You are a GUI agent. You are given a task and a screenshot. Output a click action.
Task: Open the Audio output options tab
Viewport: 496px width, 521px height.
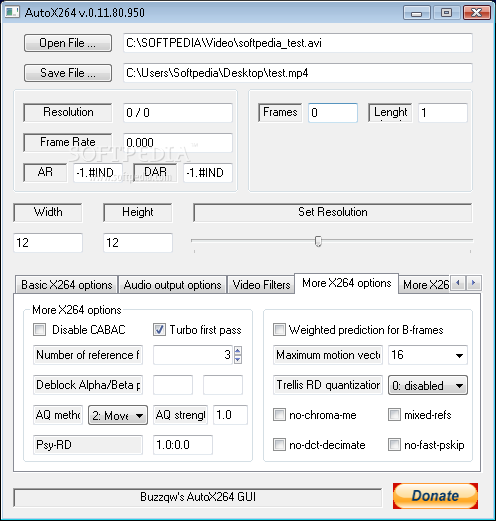click(x=172, y=285)
